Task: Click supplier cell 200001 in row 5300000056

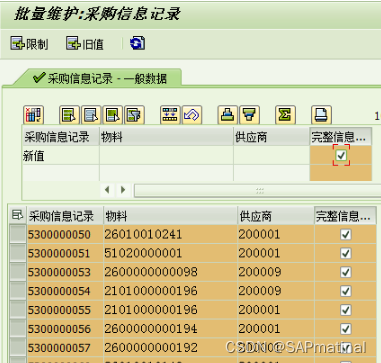Action: pos(276,329)
